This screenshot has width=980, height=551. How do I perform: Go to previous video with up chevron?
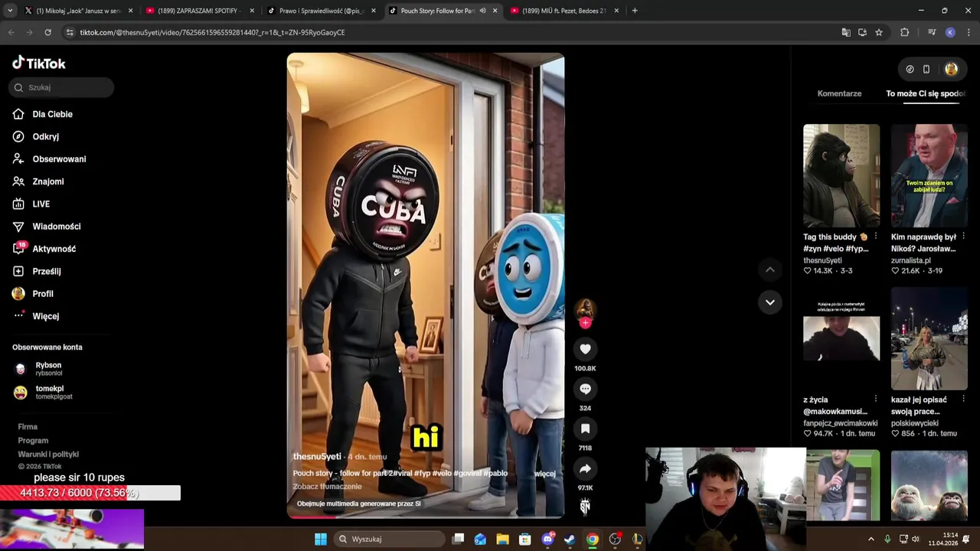tap(770, 269)
